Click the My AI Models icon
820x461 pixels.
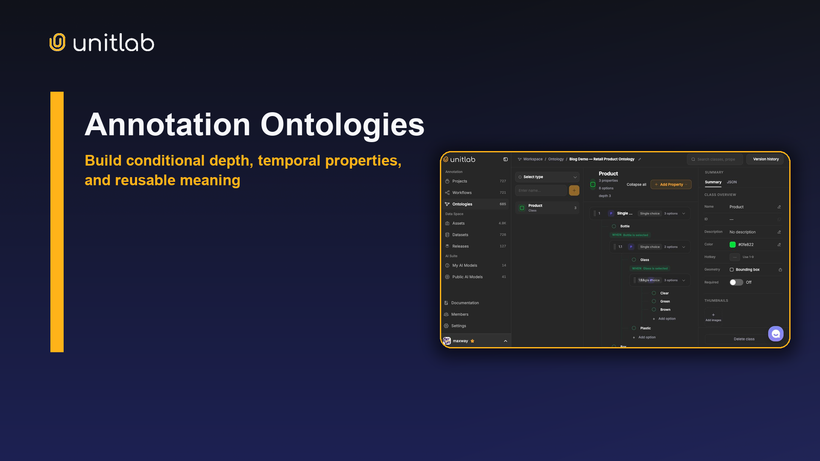tap(447, 266)
